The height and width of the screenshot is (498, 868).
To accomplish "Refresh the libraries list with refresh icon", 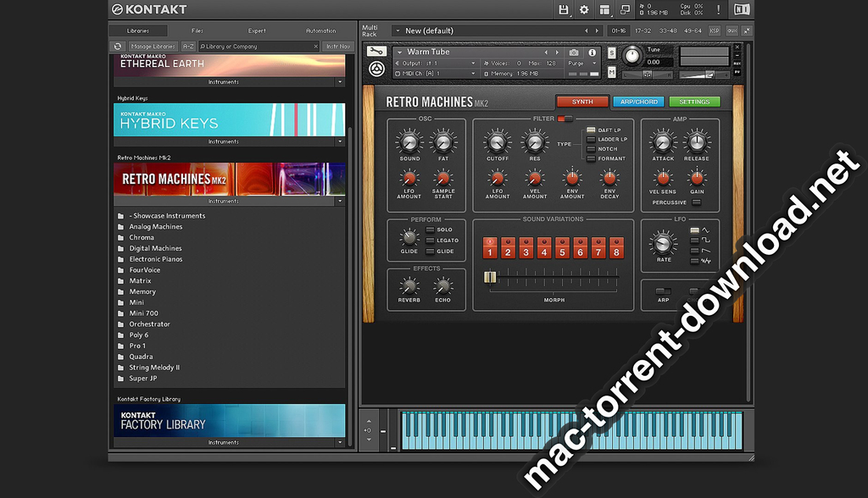I will coord(117,47).
